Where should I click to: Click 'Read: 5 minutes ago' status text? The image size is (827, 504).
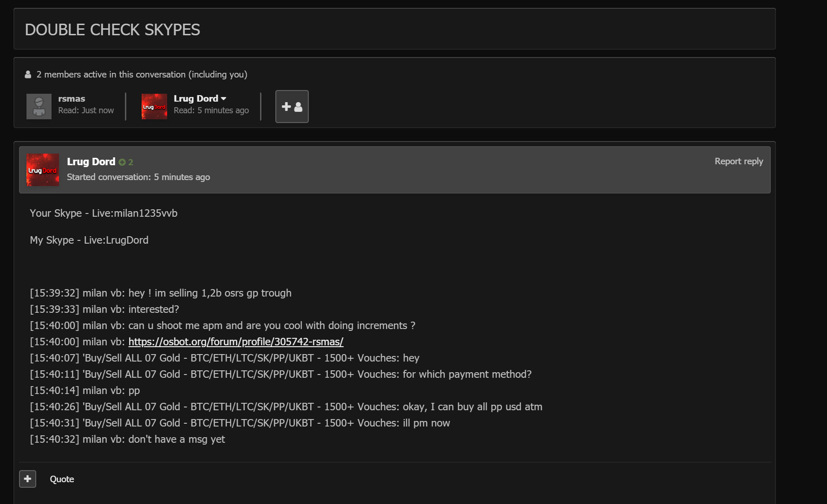(211, 110)
